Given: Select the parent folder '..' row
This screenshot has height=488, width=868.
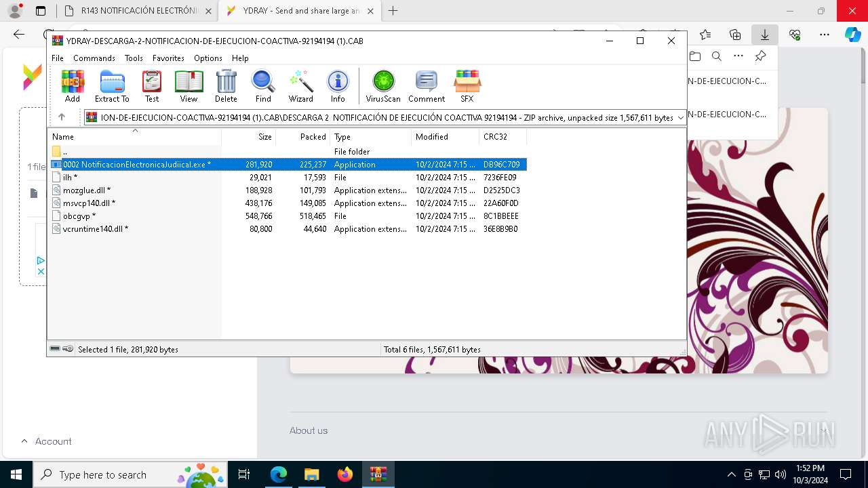Looking at the screenshot, I should click(x=288, y=152).
